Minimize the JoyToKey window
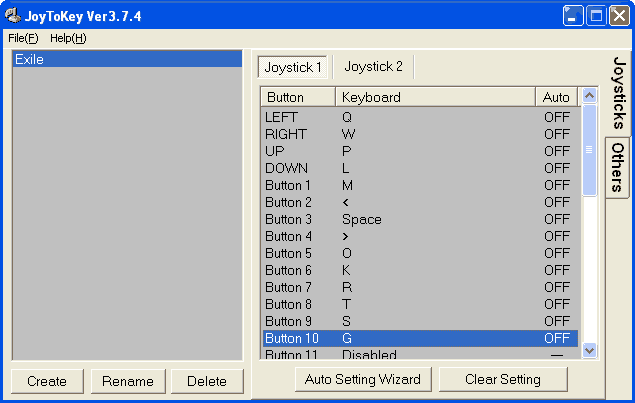The image size is (635, 403). tap(573, 16)
